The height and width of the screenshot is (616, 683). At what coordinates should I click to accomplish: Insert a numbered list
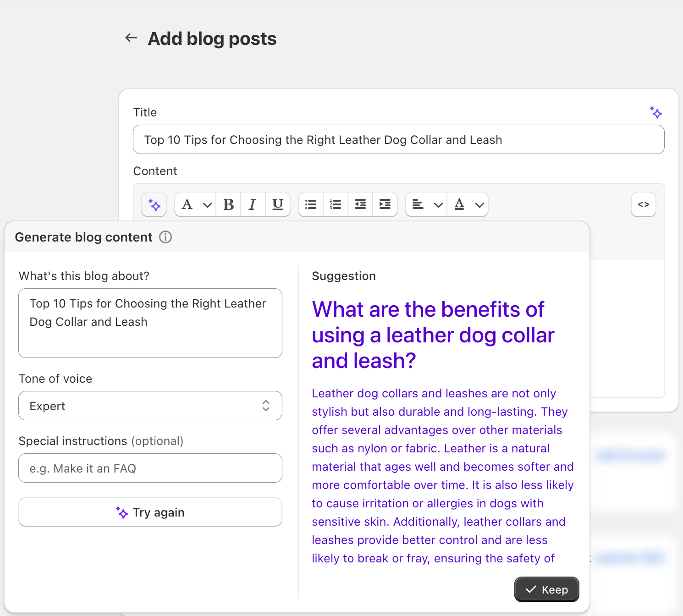point(336,204)
